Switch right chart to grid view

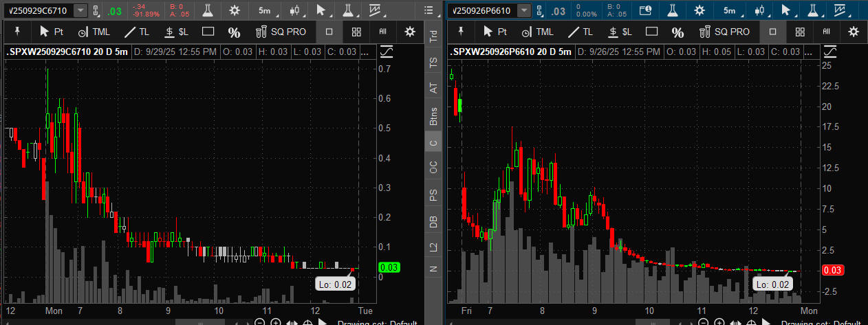tap(799, 32)
